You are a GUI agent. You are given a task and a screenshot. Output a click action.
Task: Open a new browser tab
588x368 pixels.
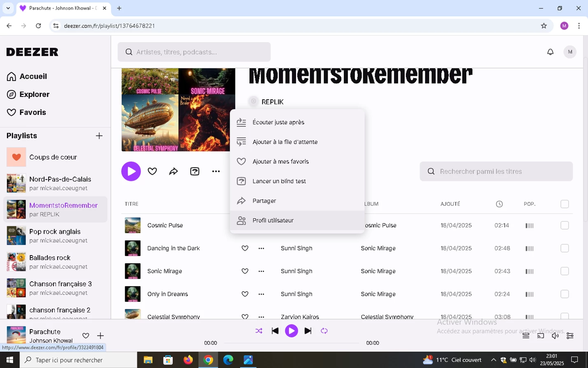click(x=119, y=8)
